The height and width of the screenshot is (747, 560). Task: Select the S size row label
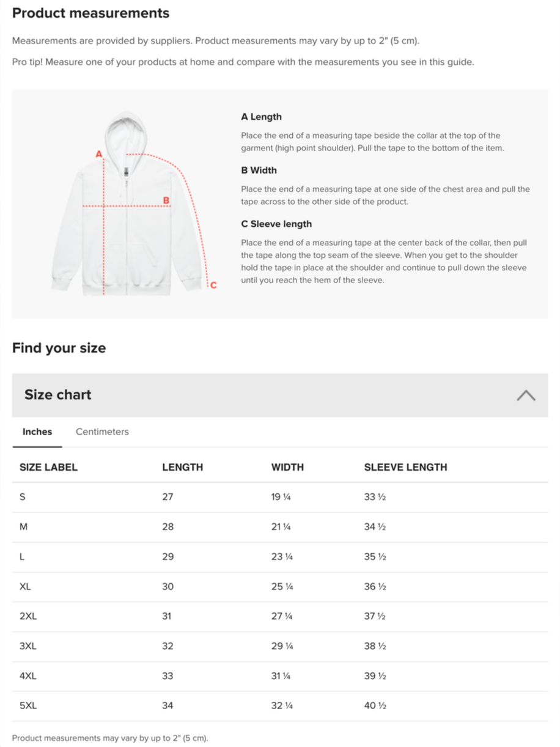point(23,497)
